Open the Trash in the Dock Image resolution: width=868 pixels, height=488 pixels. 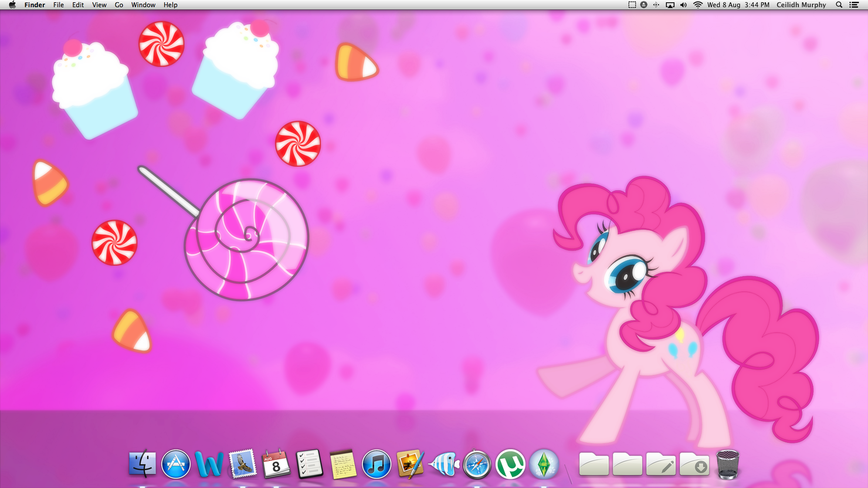tap(728, 464)
